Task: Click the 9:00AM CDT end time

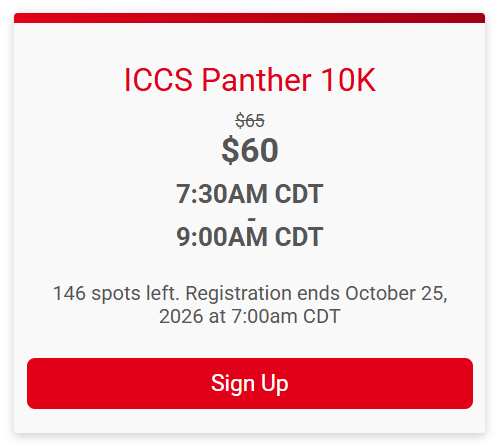Action: point(250,237)
